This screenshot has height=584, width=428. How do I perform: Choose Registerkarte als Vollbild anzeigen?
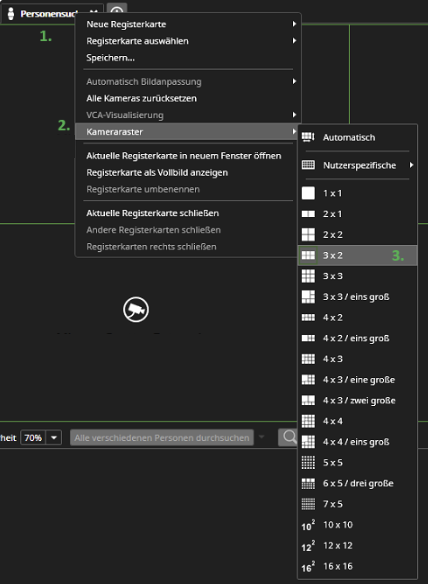click(157, 172)
